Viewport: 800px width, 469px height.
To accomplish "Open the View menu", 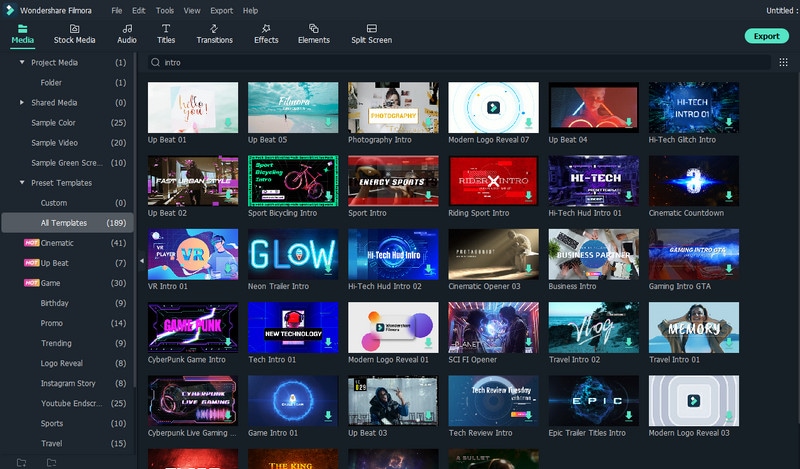I will [192, 10].
